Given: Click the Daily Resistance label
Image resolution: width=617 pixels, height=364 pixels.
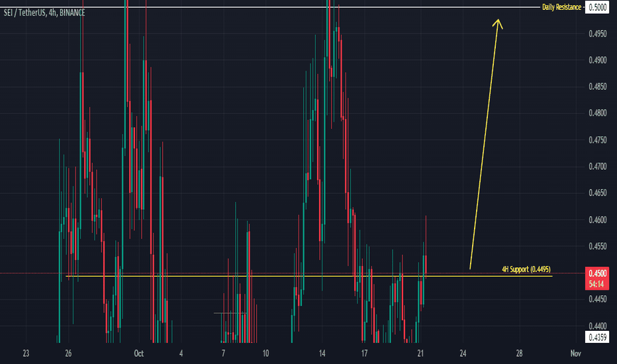Looking at the screenshot, I should 561,7.
